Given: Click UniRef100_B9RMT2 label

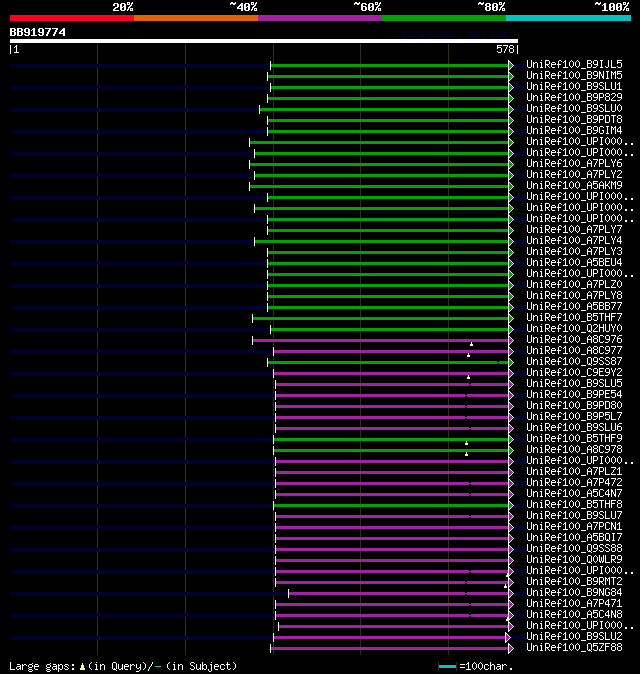Looking at the screenshot, I should [x=574, y=582].
